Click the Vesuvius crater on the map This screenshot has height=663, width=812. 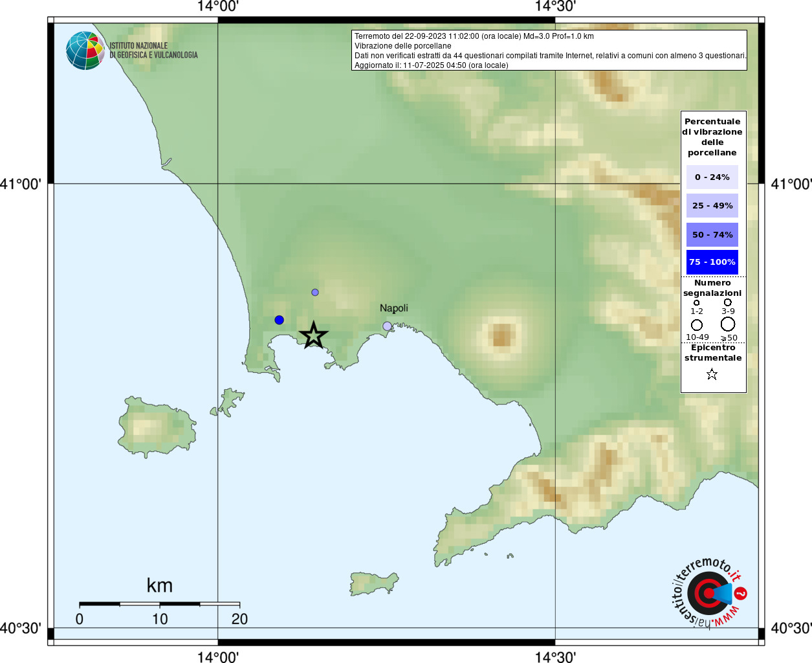point(501,335)
